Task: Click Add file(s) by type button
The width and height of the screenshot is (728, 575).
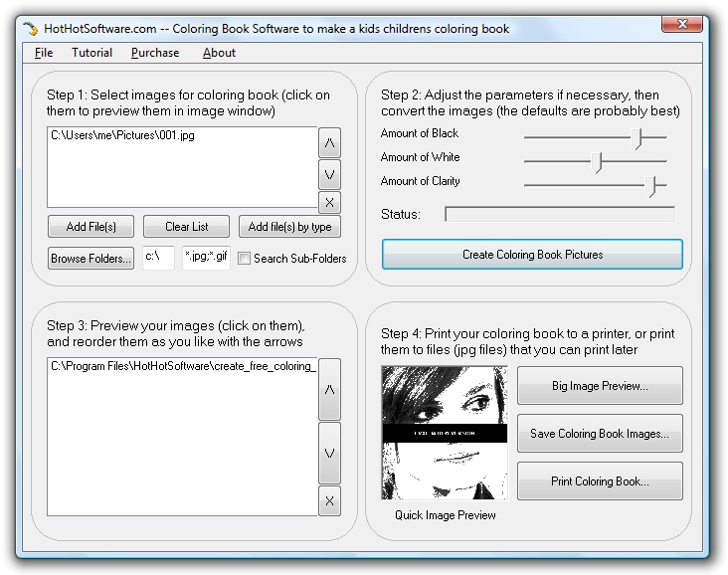Action: pos(289,227)
